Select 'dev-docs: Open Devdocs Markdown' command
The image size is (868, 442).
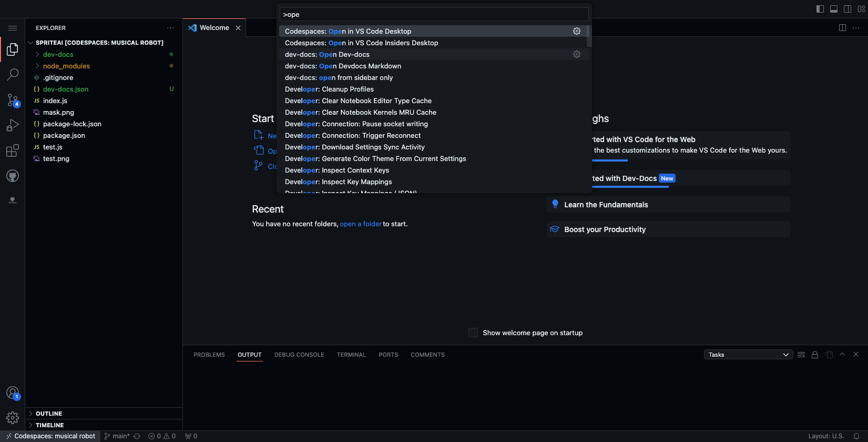pyautogui.click(x=343, y=66)
